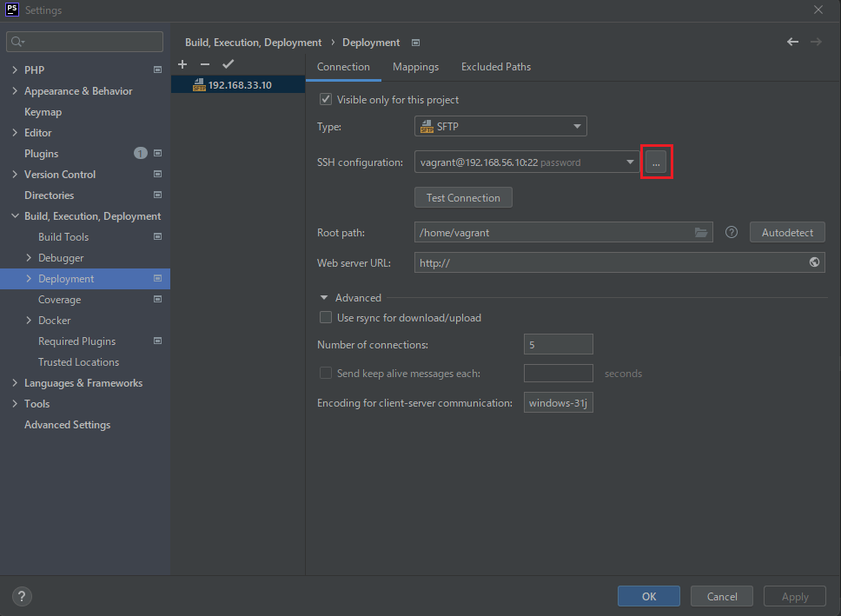
Task: Click the back arrow navigation icon
Action: 792,42
